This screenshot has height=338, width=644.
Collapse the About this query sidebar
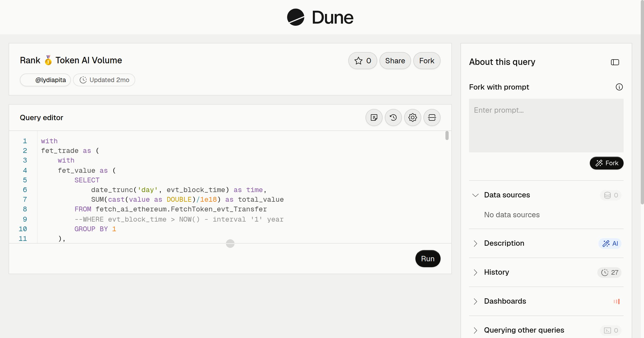click(615, 62)
